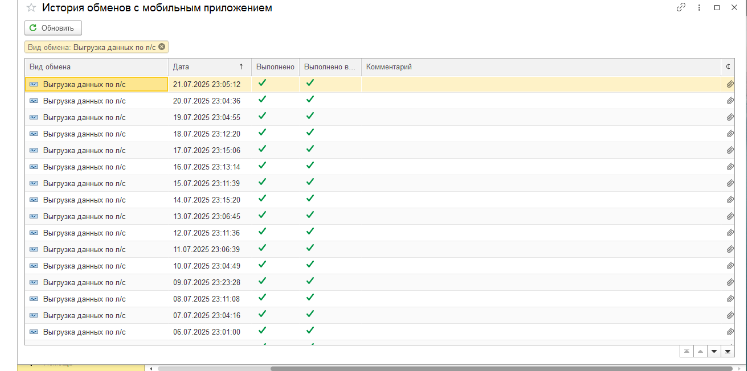Remove the Вид обмена filter tag
Viewport: 747px width, 371px height.
[x=162, y=47]
